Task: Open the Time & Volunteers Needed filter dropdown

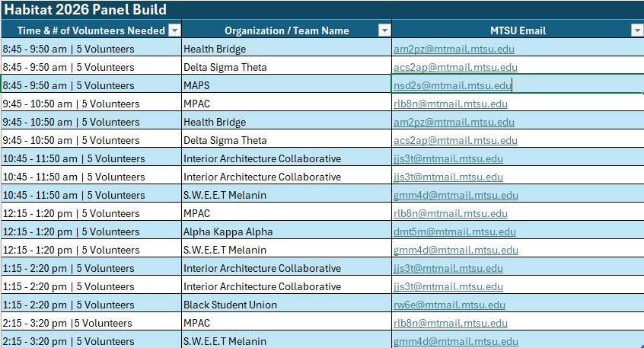Action: pyautogui.click(x=174, y=30)
